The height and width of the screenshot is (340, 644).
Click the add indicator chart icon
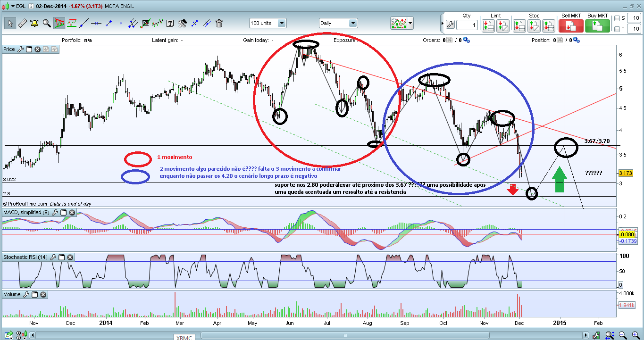[x=399, y=23]
